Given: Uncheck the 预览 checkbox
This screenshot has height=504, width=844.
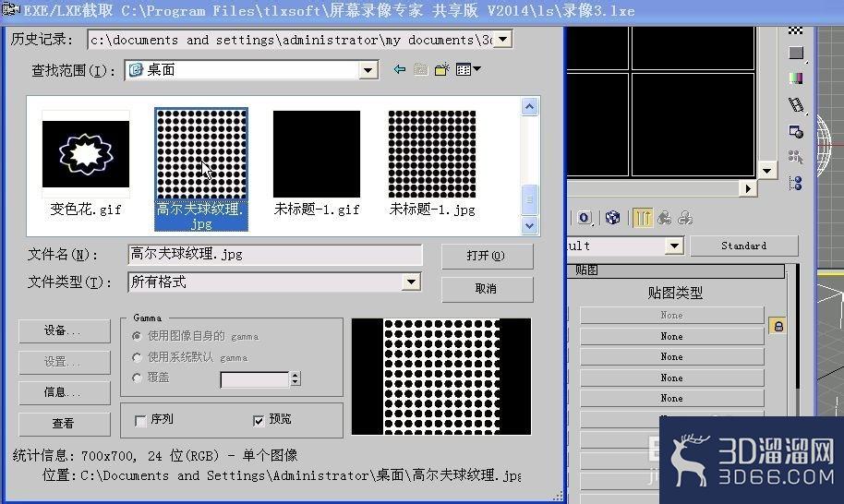Looking at the screenshot, I should 259,420.
